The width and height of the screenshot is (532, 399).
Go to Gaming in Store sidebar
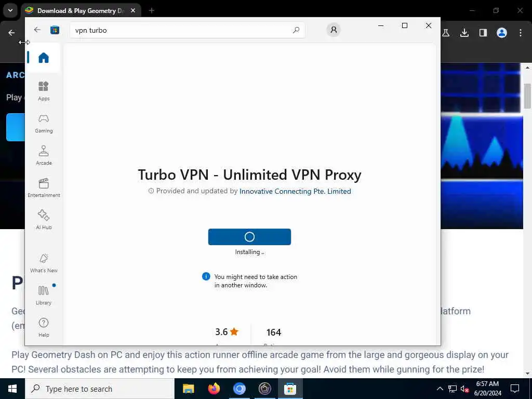point(44,124)
